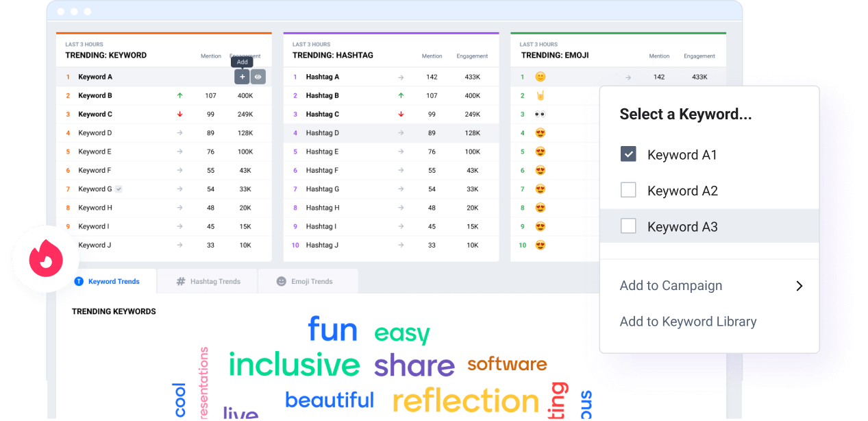
Task: Click the hashtag icon on the Hashtag Trends tab
Action: (179, 281)
